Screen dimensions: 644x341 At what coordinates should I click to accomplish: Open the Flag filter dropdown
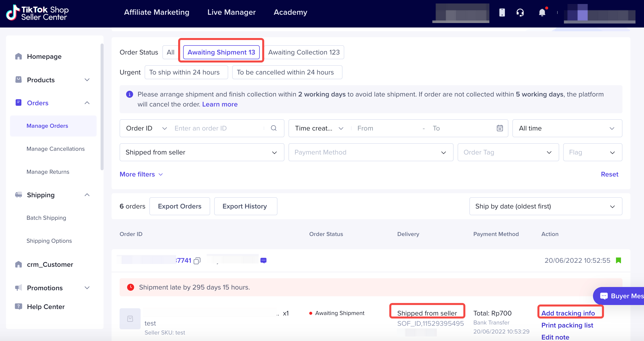(x=593, y=152)
